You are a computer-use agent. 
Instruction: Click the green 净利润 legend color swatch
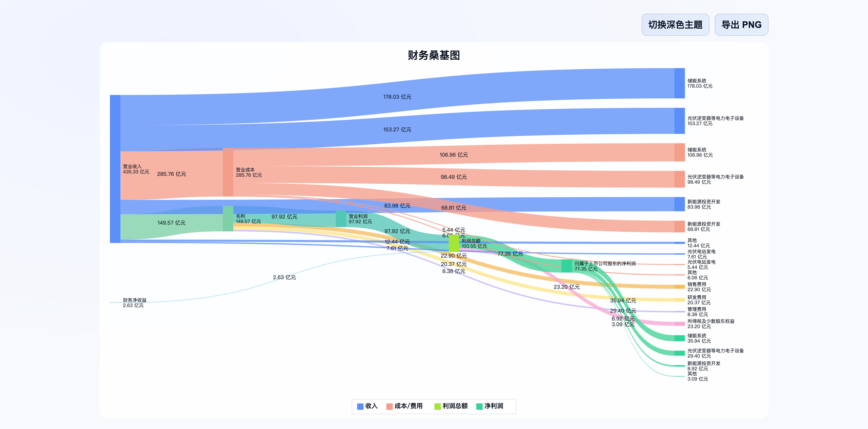[x=478, y=406]
